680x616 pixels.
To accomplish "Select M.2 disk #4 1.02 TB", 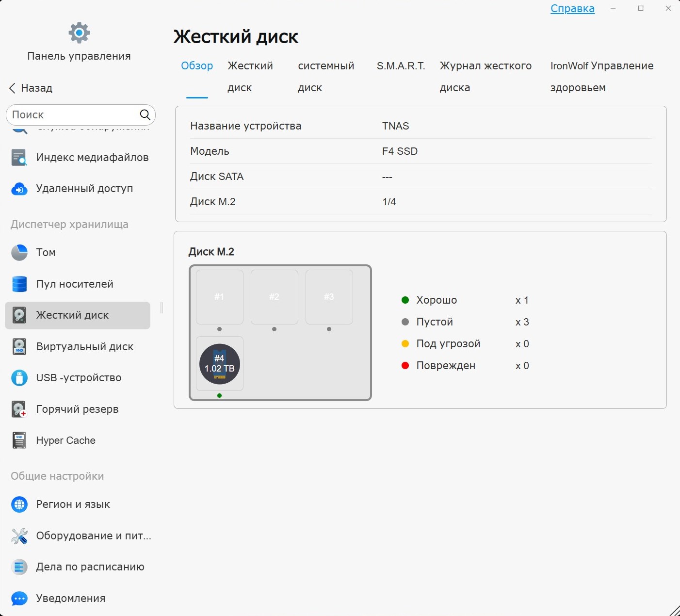I will click(220, 364).
